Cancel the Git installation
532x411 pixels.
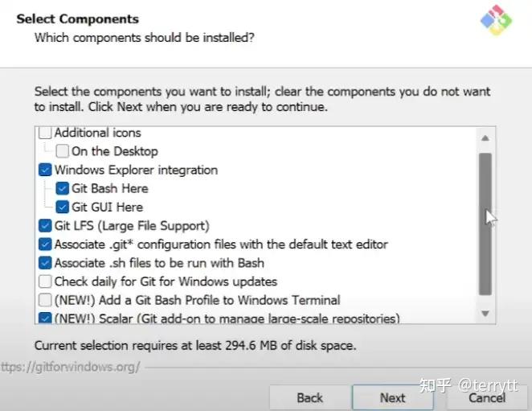(x=487, y=397)
